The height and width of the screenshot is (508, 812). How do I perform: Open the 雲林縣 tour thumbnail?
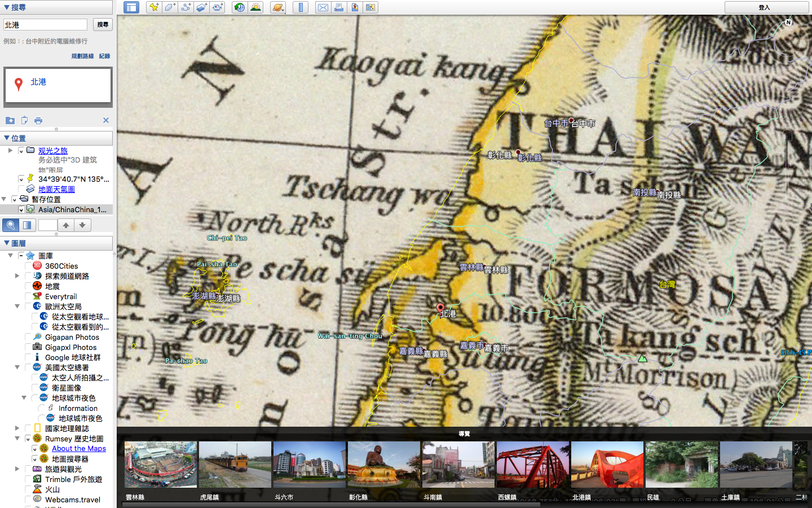(161, 465)
